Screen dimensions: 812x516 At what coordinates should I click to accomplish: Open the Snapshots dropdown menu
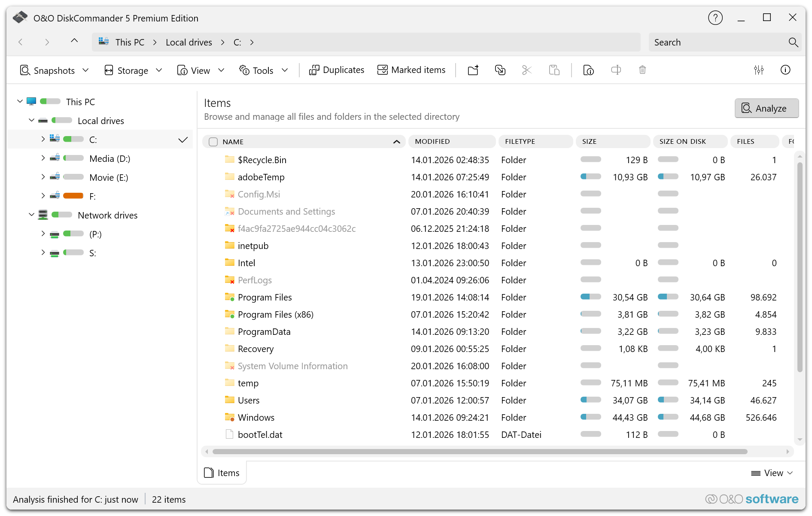[55, 70]
